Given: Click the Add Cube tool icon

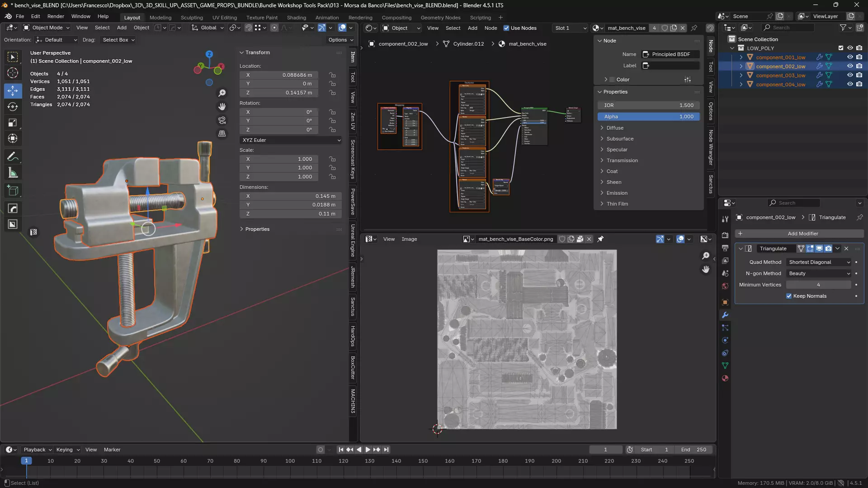Looking at the screenshot, I should tap(13, 191).
